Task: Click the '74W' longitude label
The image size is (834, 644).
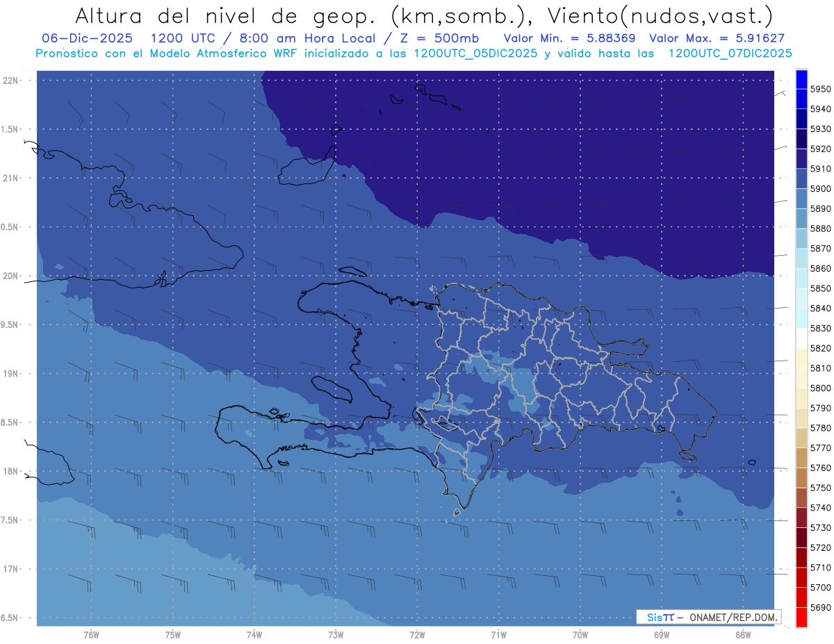Action: coord(254,634)
